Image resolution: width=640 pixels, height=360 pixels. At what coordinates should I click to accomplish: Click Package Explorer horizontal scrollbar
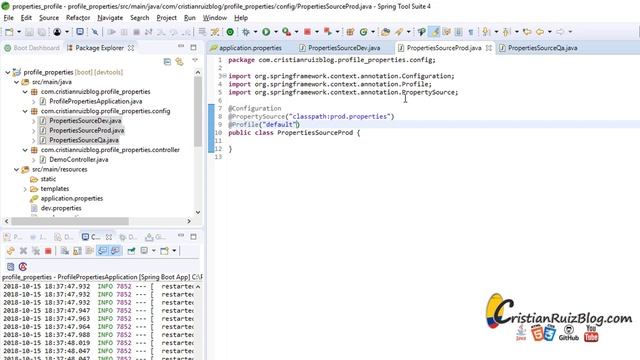(x=70, y=221)
